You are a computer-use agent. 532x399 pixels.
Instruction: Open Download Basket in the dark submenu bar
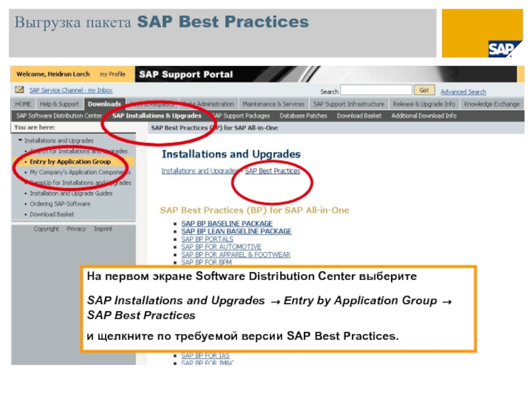(x=359, y=116)
